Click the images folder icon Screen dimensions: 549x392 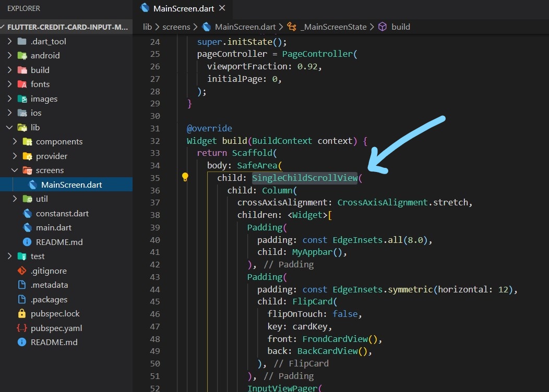(x=22, y=99)
